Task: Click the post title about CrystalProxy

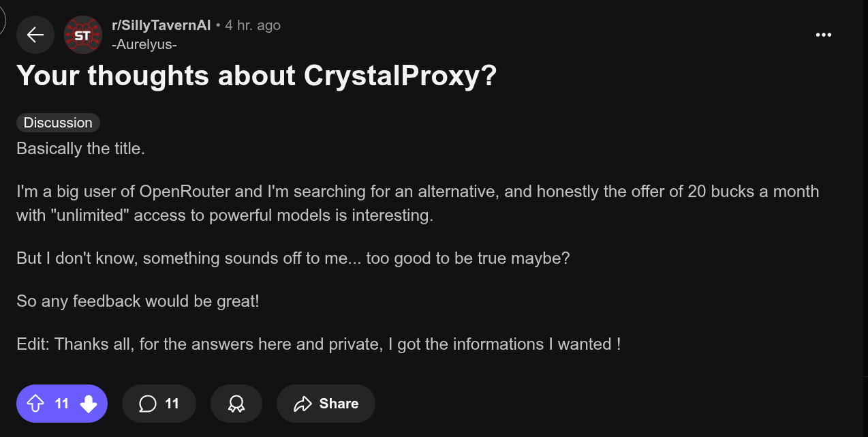Action: (x=256, y=76)
